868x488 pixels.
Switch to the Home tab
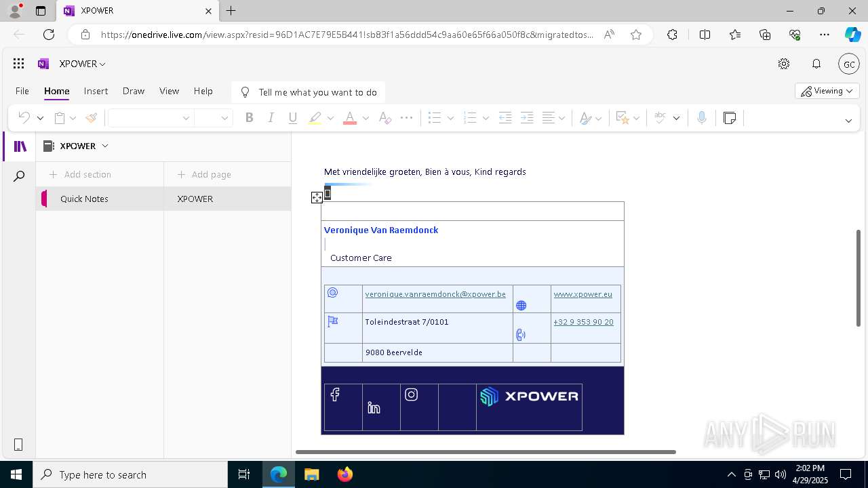(x=57, y=91)
